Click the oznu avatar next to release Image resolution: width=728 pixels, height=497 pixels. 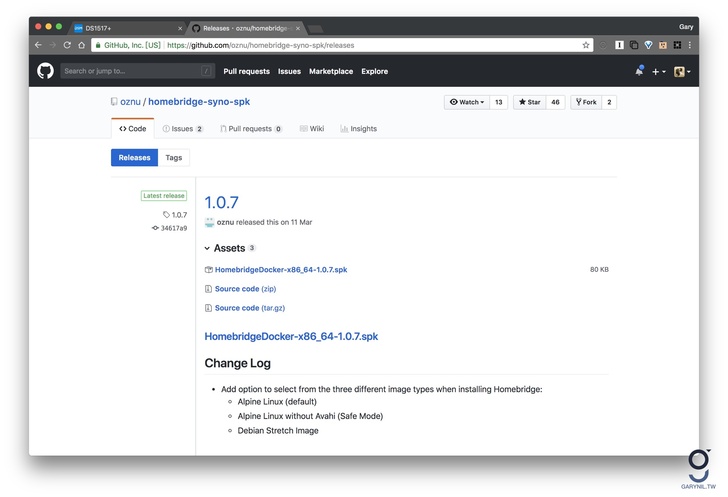pos(209,222)
